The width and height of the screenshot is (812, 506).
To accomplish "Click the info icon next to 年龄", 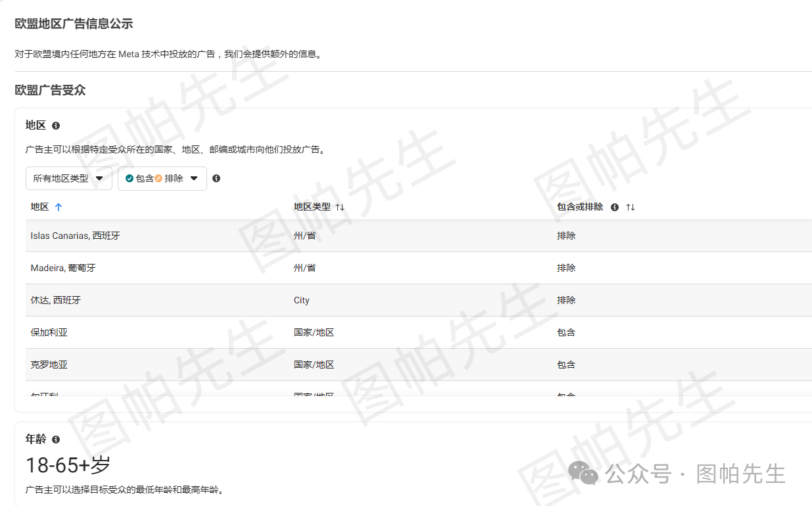I will pos(56,440).
